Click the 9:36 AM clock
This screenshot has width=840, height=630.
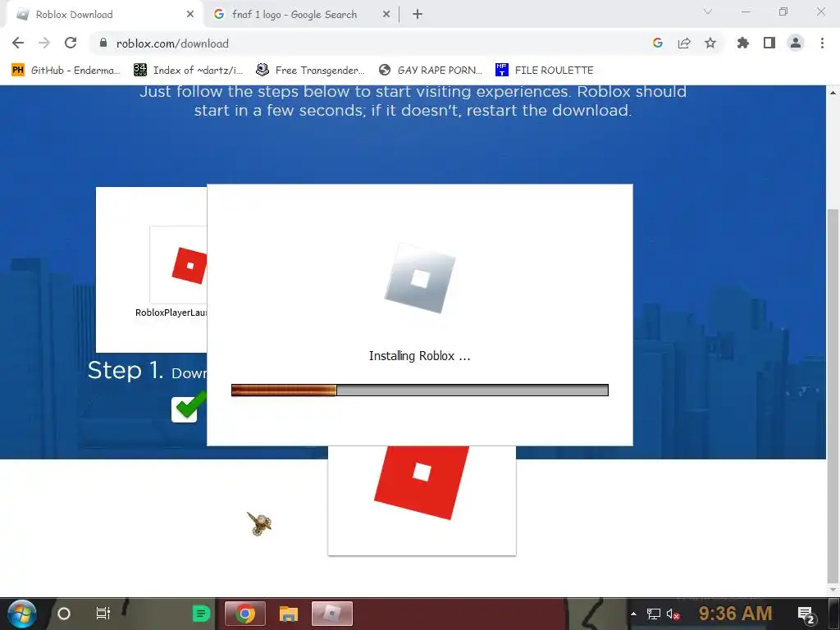[x=736, y=614]
